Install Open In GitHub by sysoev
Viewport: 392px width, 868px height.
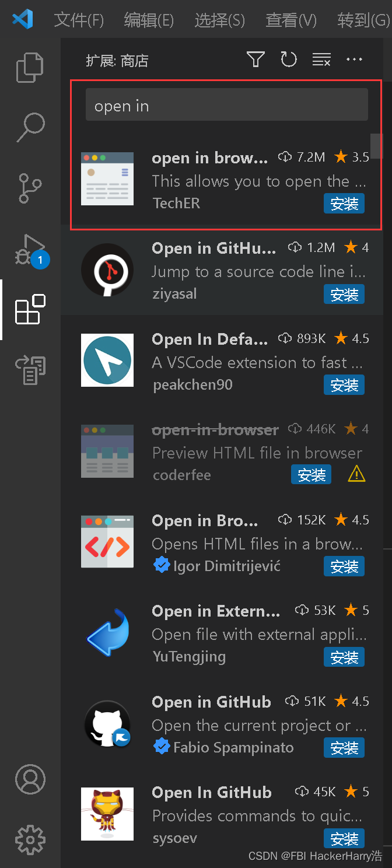(x=344, y=838)
